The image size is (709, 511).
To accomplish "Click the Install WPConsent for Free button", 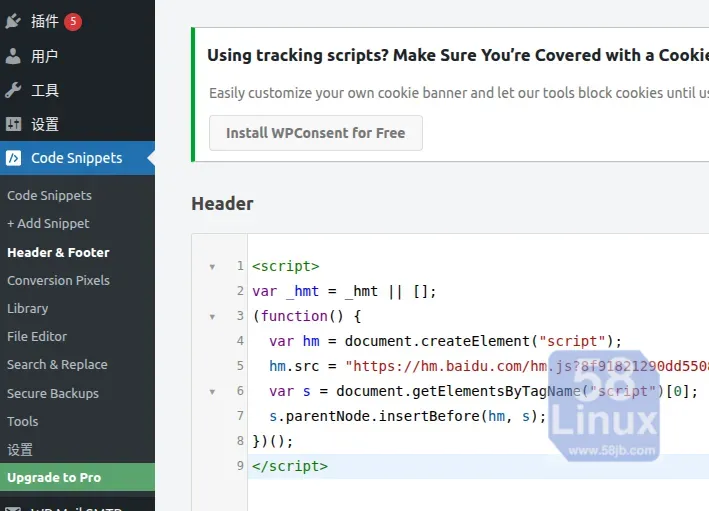I will (316, 133).
